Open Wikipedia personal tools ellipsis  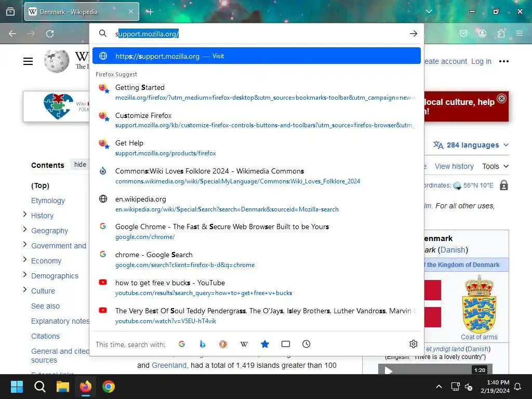[504, 61]
